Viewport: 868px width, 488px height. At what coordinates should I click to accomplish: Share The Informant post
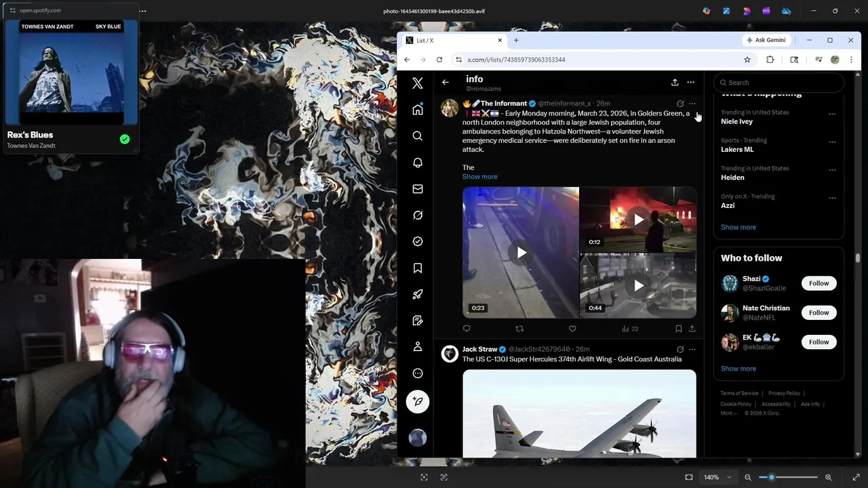pos(692,329)
